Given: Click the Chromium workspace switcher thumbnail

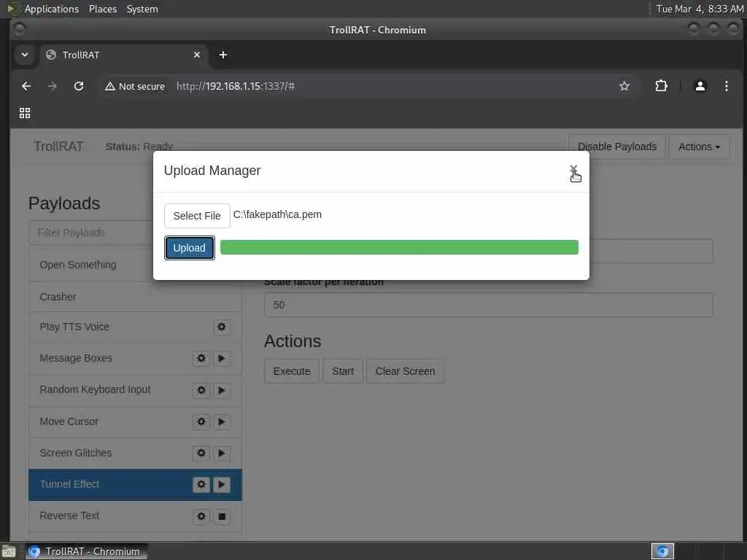Looking at the screenshot, I should 662,551.
